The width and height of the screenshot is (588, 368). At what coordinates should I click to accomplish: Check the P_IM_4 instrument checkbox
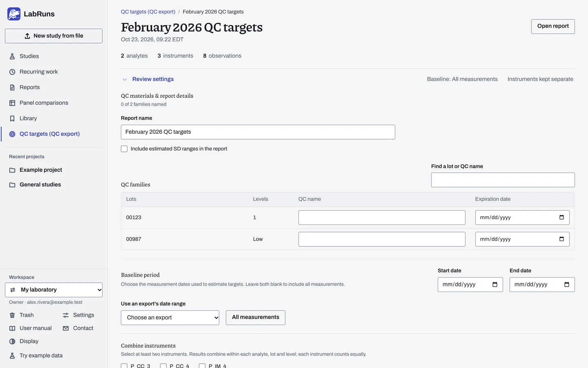pyautogui.click(x=202, y=366)
